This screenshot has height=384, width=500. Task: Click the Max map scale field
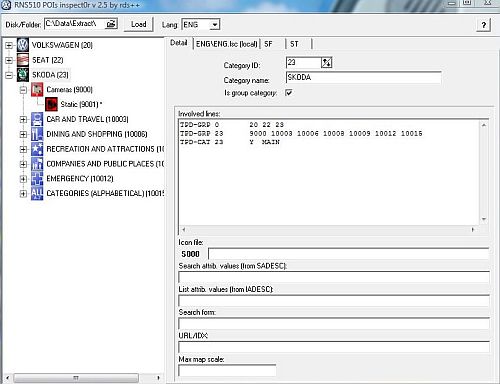pos(227,370)
